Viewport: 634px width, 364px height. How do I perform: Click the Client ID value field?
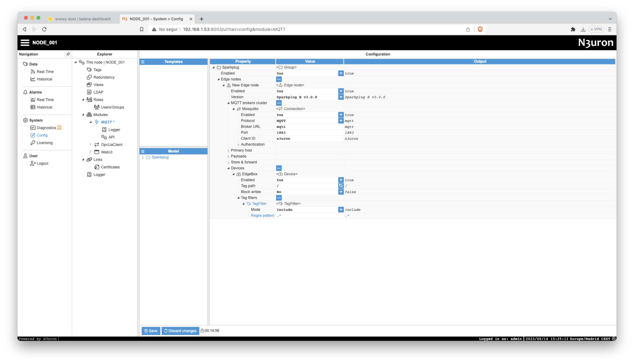click(x=309, y=138)
